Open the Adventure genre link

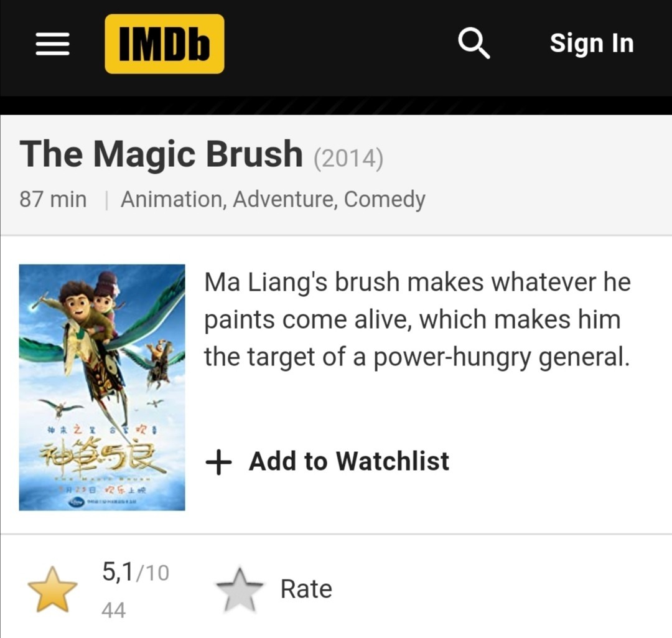[x=285, y=200]
